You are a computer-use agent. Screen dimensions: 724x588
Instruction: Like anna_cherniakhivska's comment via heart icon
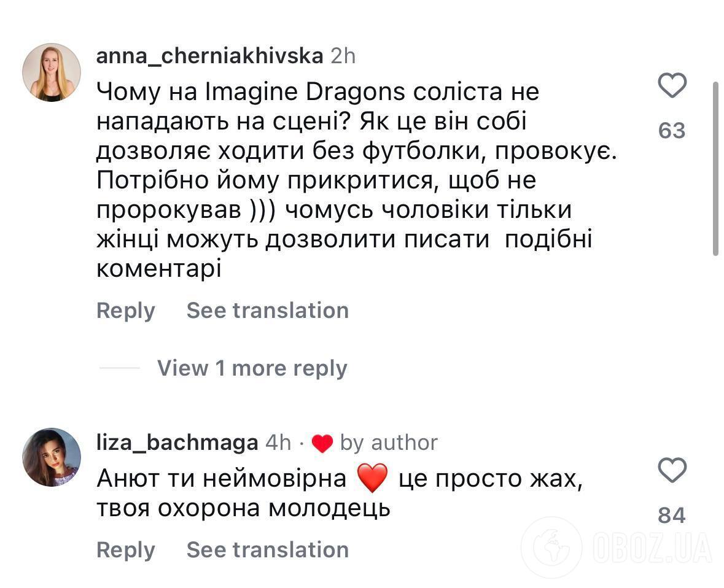(x=672, y=85)
